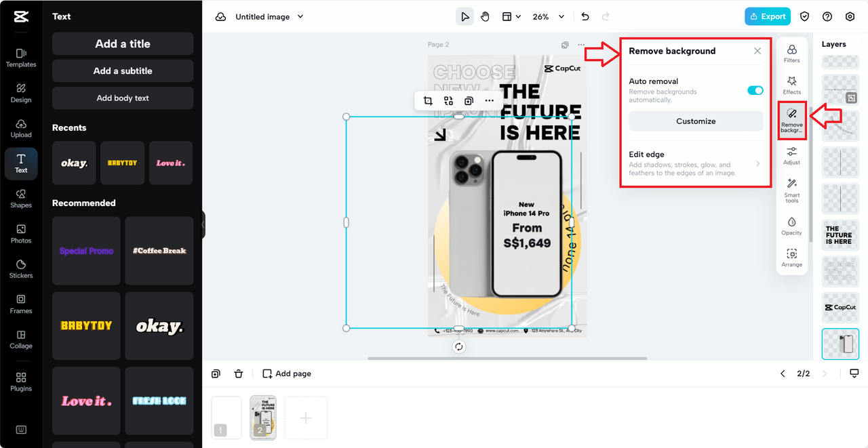
Task: Open the Shapes sidebar panel
Action: [21, 199]
